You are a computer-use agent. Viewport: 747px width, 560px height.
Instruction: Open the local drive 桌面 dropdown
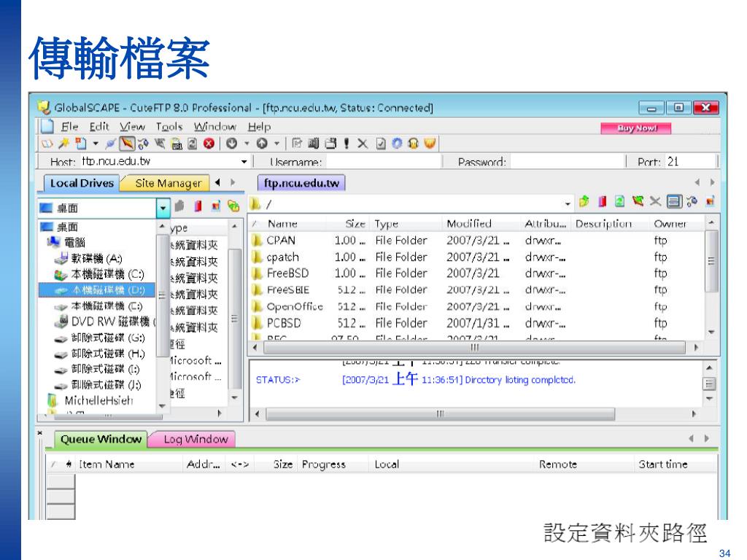pos(163,208)
